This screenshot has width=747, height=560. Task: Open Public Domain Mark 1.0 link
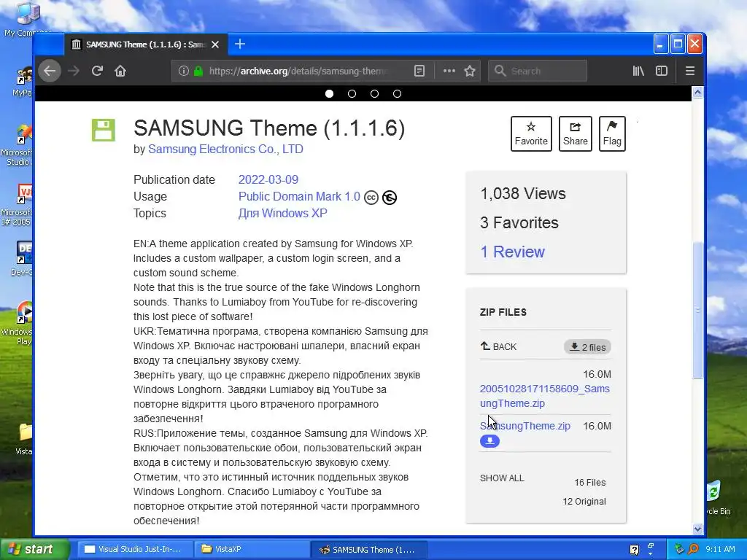(x=299, y=197)
